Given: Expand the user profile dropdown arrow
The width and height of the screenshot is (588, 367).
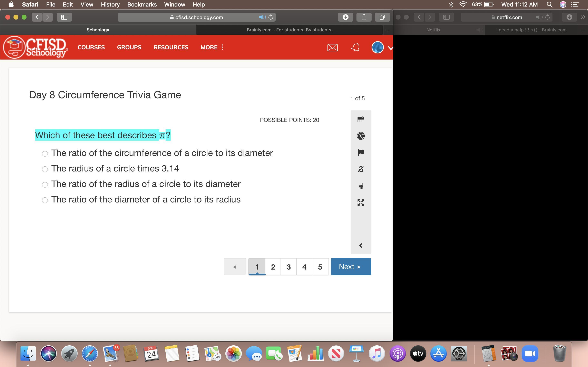Looking at the screenshot, I should point(390,48).
